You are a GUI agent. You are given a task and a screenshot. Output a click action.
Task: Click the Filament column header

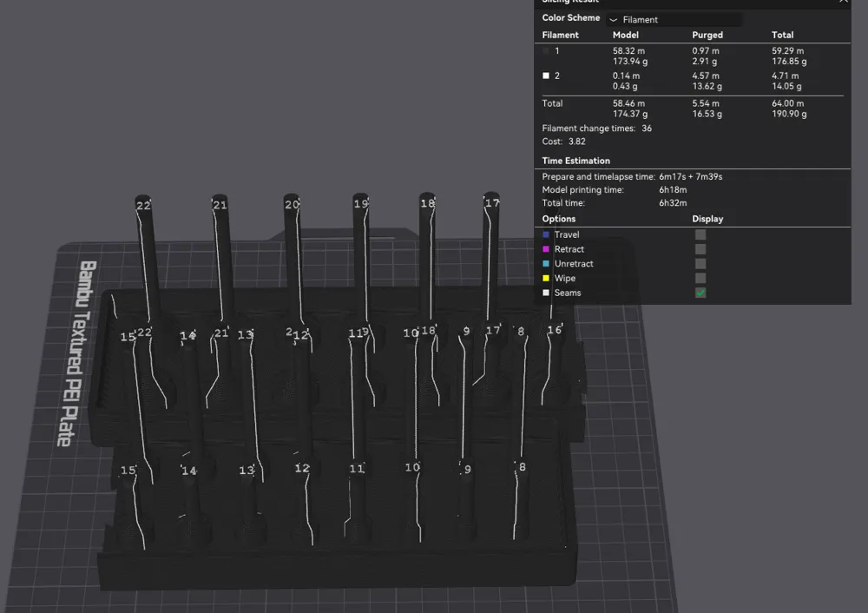pyautogui.click(x=560, y=35)
